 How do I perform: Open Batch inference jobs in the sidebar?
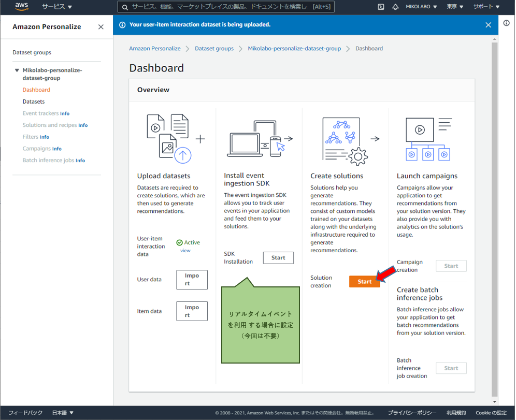48,161
